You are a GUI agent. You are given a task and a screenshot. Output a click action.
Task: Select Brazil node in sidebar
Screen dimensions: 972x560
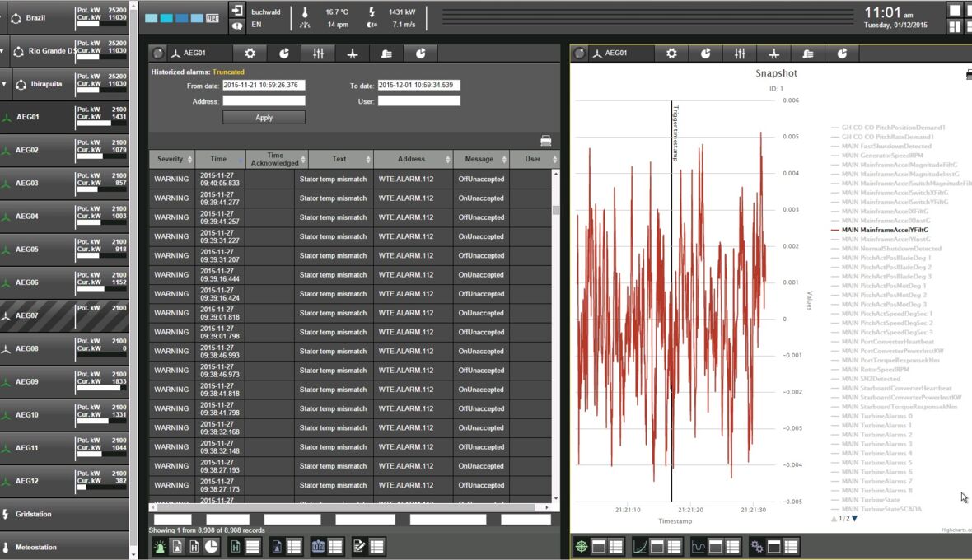click(x=64, y=17)
